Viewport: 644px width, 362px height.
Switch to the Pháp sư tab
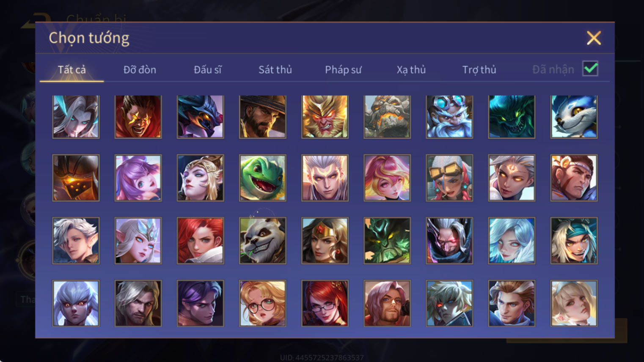(x=343, y=70)
